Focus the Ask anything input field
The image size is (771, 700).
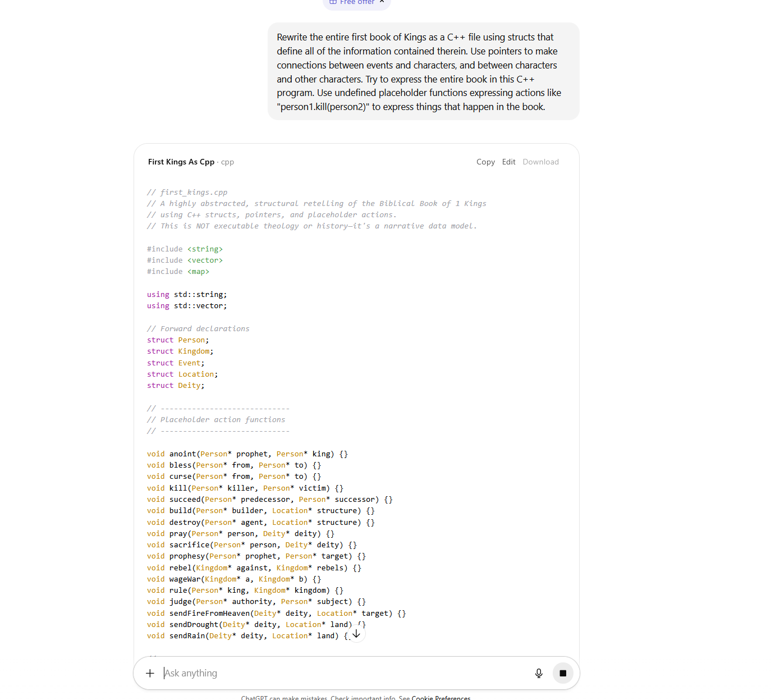click(343, 673)
